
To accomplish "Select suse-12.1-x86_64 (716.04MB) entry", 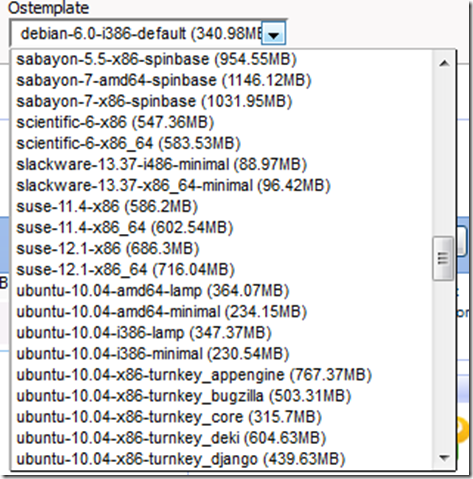I will 223,270.
